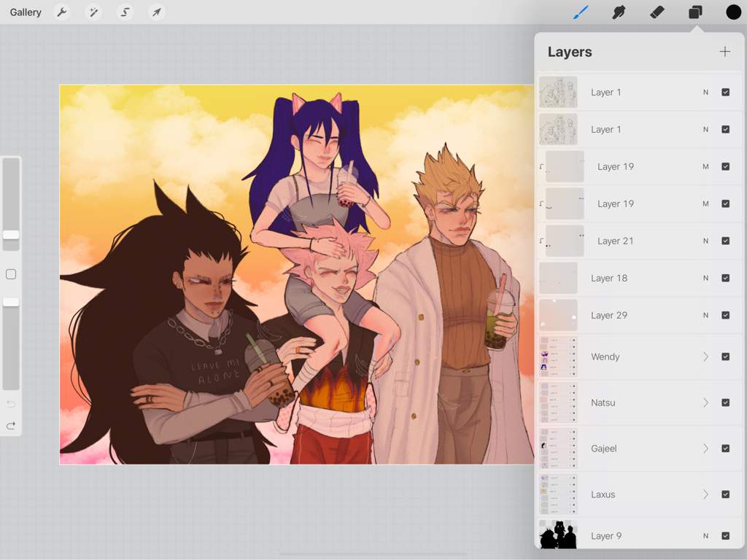Adjust the brush size slider handle
The image size is (747, 560).
tap(11, 234)
